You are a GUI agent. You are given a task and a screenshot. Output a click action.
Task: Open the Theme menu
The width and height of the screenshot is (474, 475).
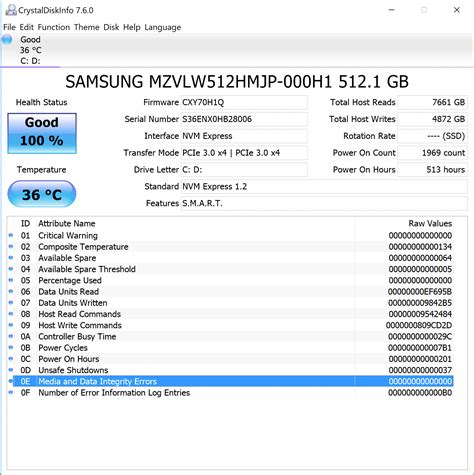[x=87, y=27]
